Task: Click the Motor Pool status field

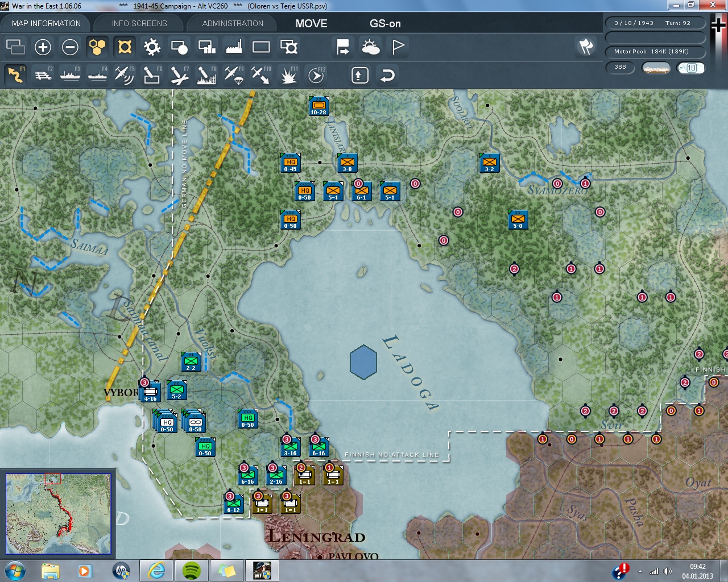Action: [x=655, y=52]
